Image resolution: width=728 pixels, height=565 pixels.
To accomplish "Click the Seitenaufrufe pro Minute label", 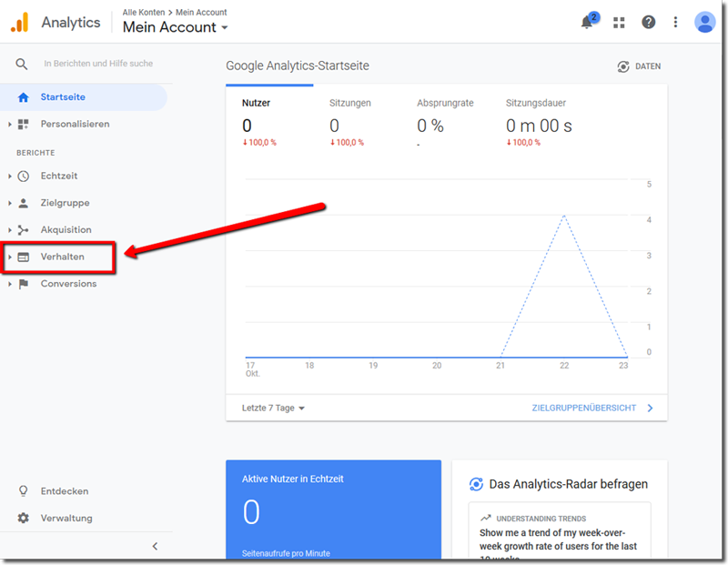I will pyautogui.click(x=286, y=553).
